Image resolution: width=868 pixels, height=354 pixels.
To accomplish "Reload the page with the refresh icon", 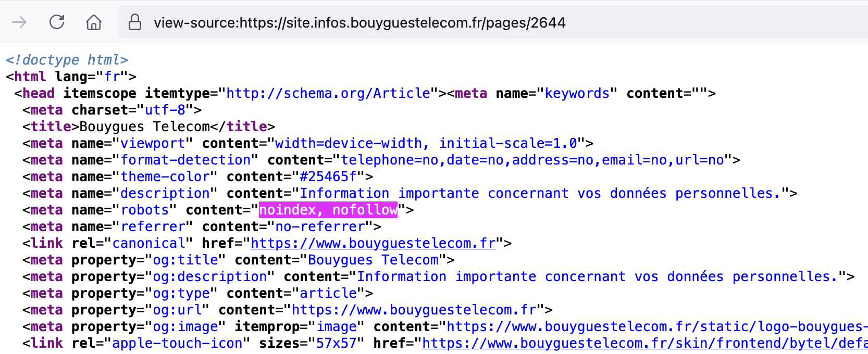I will pyautogui.click(x=57, y=22).
